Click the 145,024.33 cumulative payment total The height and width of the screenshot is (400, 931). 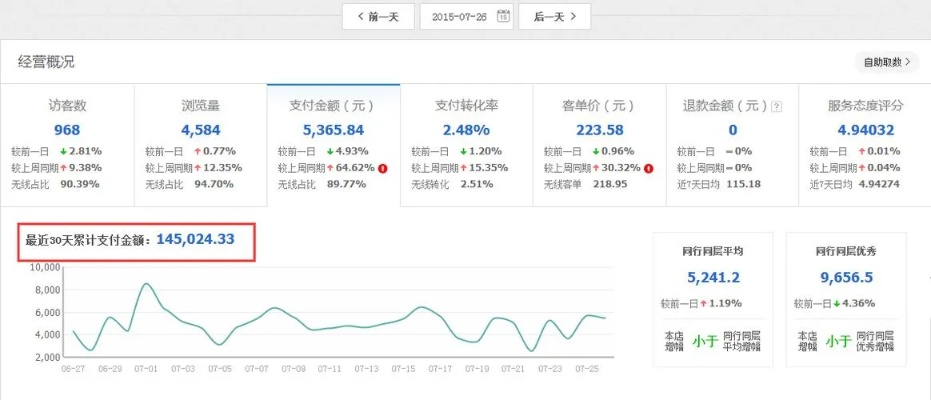coord(195,240)
